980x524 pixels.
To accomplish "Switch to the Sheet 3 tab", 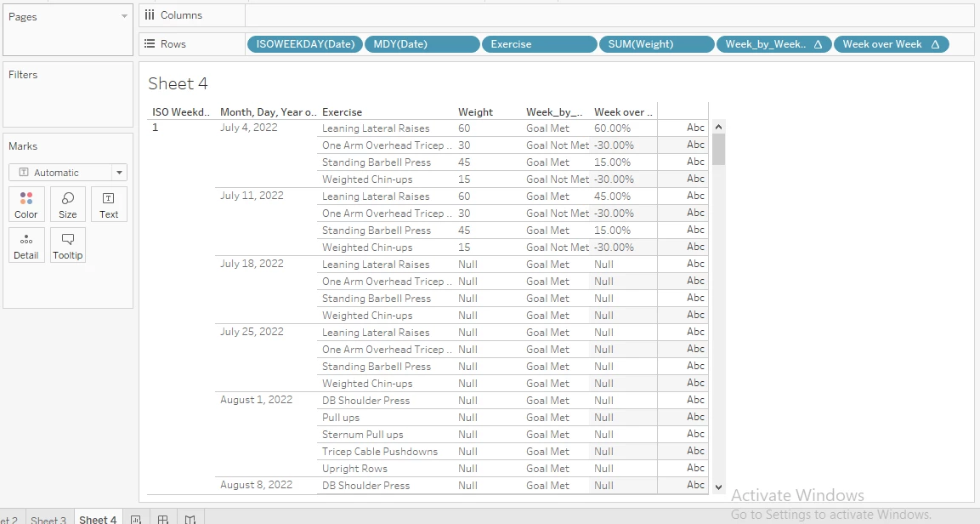I will pos(48,519).
